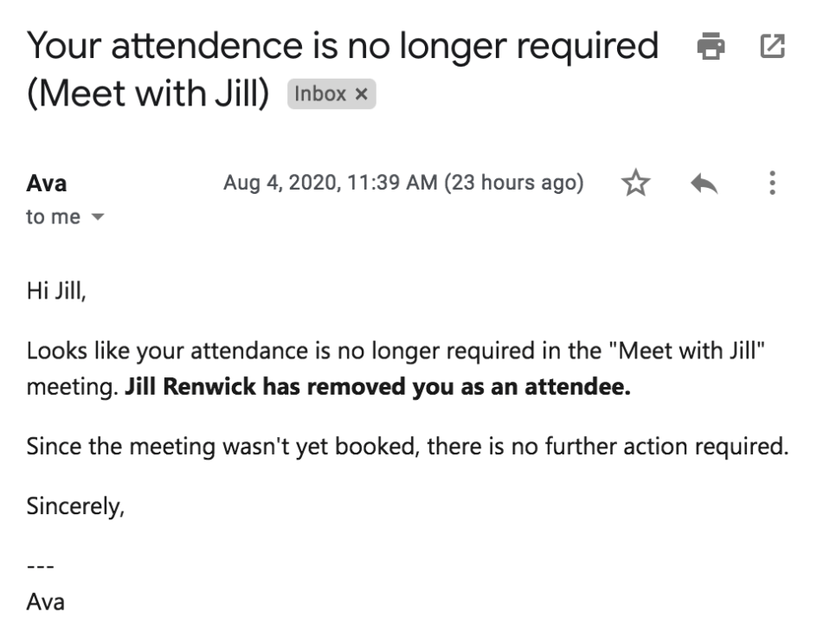
Task: Click the Ava signature at the bottom
Action: (45, 601)
